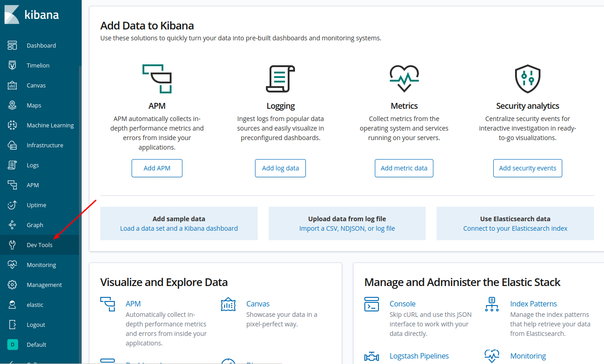Open the Index Patterns link
The height and width of the screenshot is (364, 604).
tap(534, 304)
